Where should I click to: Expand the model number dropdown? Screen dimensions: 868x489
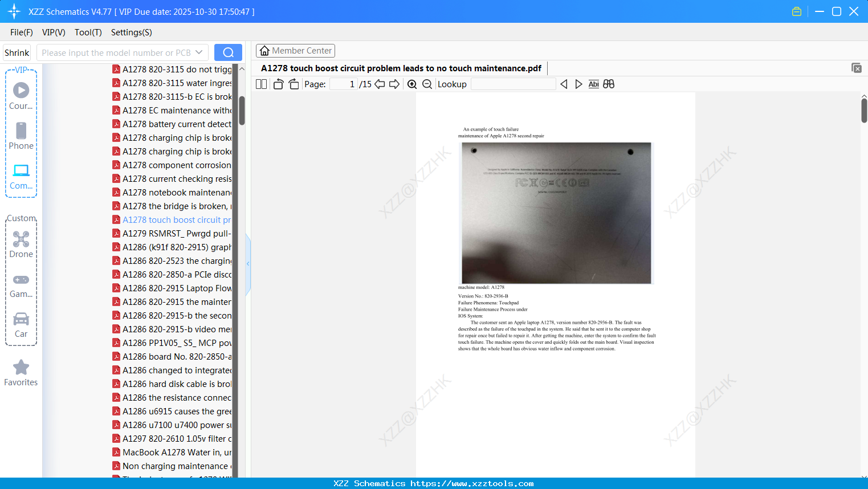click(199, 52)
